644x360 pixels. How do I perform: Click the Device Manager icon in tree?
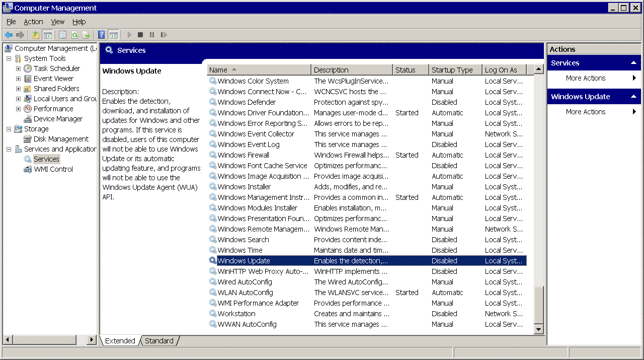click(x=28, y=119)
